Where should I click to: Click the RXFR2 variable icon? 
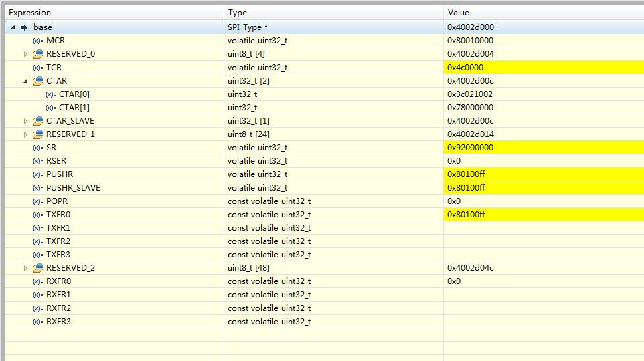pyautogui.click(x=37, y=308)
